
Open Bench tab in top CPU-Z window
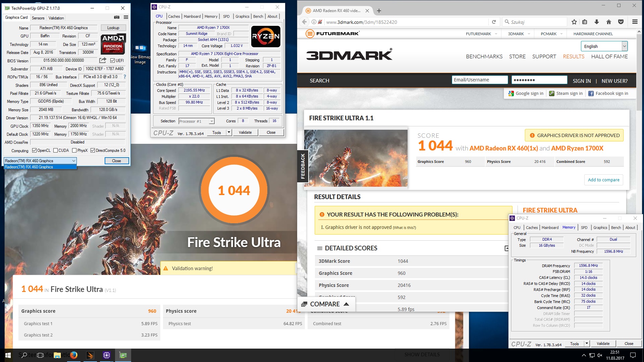click(258, 16)
